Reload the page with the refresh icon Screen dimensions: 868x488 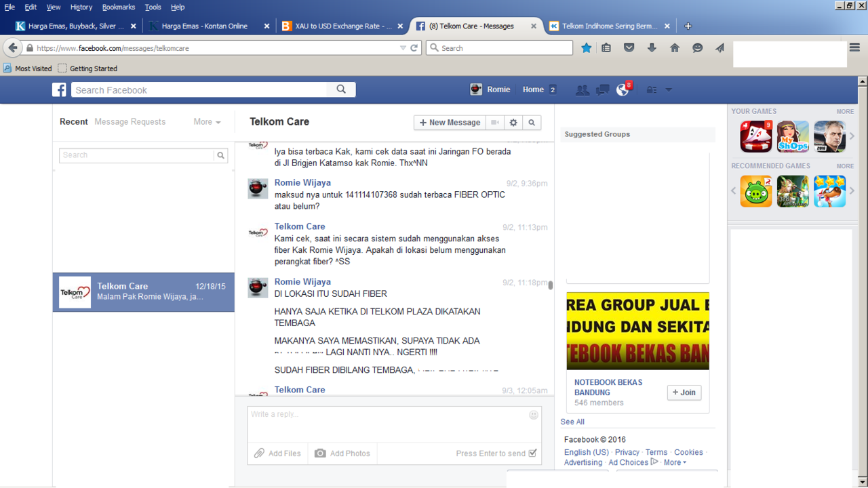pos(414,48)
